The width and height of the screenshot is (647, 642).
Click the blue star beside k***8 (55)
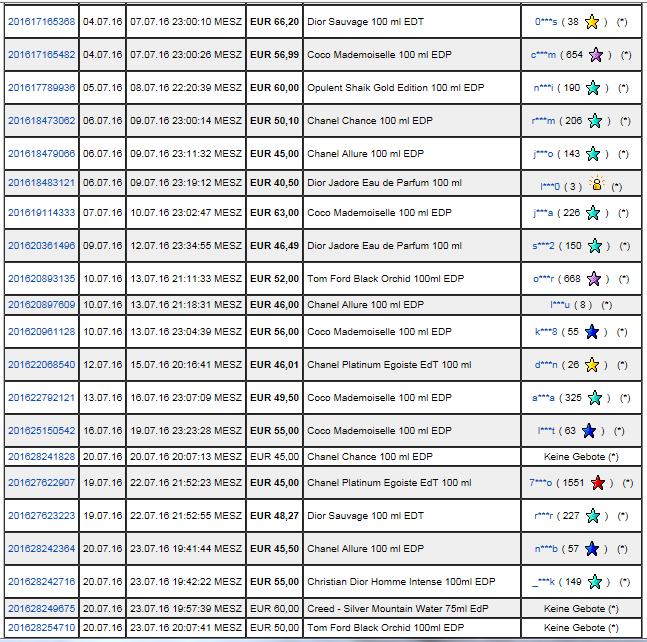point(592,331)
